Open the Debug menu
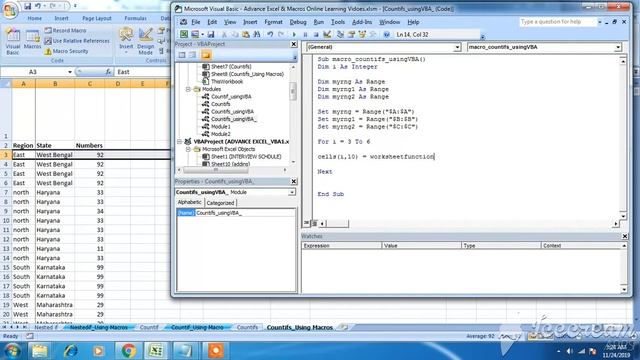 298,22
